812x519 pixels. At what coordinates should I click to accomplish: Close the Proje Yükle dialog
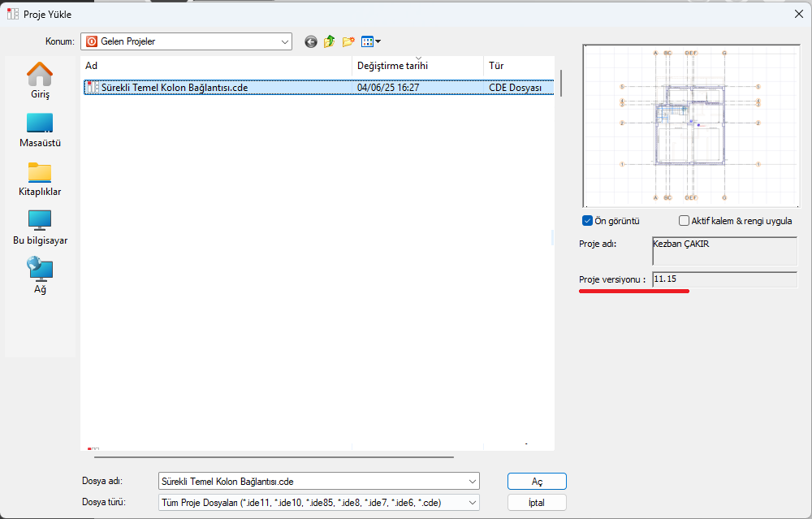coord(798,14)
